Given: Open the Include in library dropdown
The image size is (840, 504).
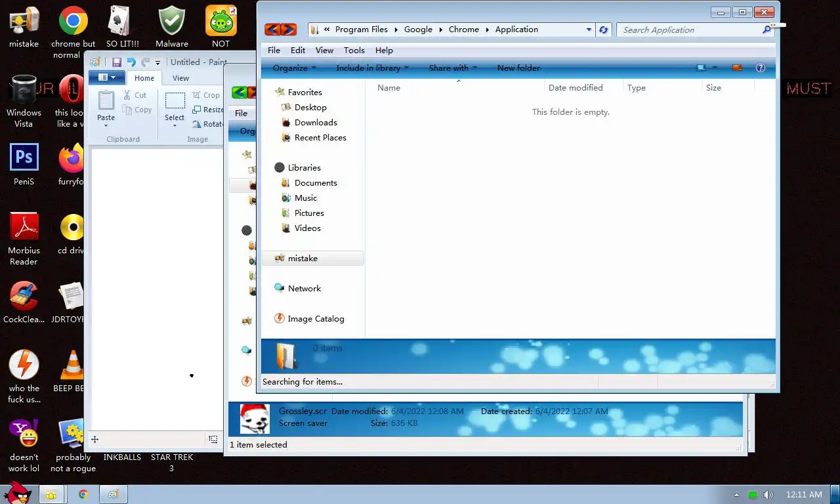Looking at the screenshot, I should 373,68.
